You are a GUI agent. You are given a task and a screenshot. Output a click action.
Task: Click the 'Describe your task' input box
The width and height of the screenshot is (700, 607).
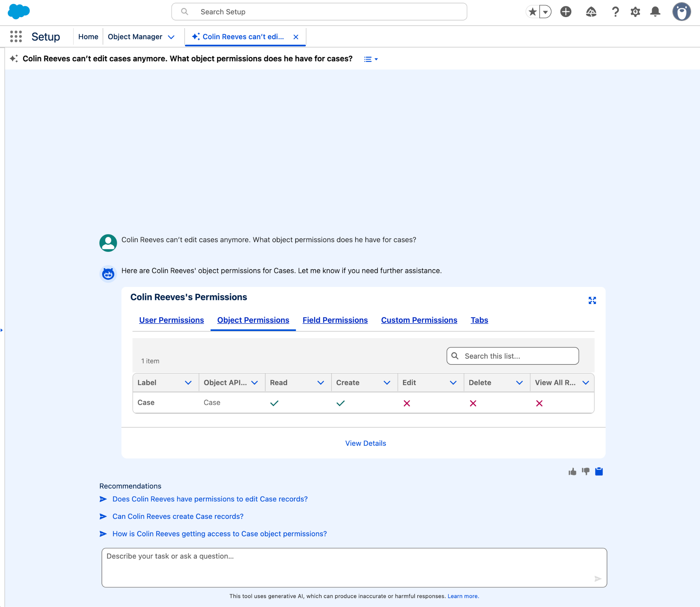354,568
